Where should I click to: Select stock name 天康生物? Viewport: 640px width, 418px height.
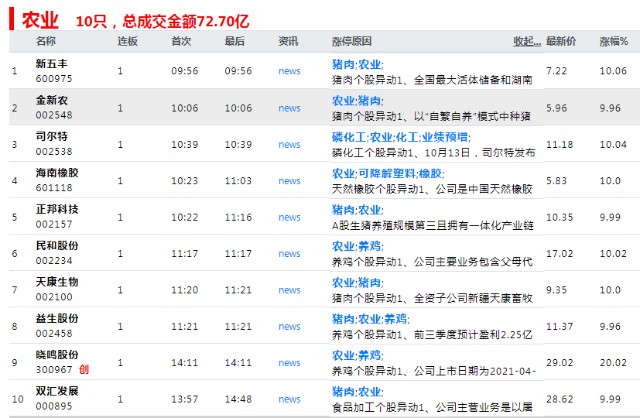click(57, 282)
